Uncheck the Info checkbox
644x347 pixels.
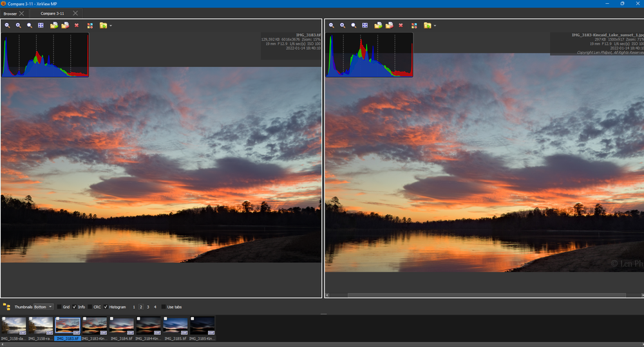(x=74, y=307)
